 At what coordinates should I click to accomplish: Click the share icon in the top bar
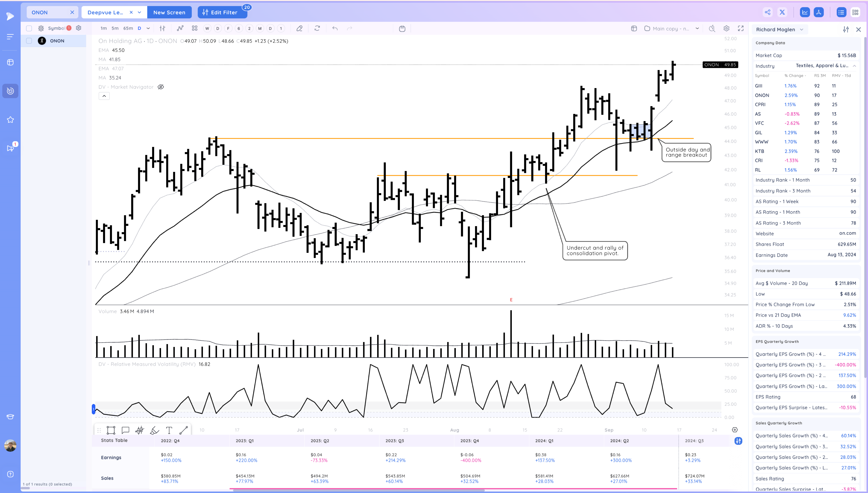coord(768,13)
